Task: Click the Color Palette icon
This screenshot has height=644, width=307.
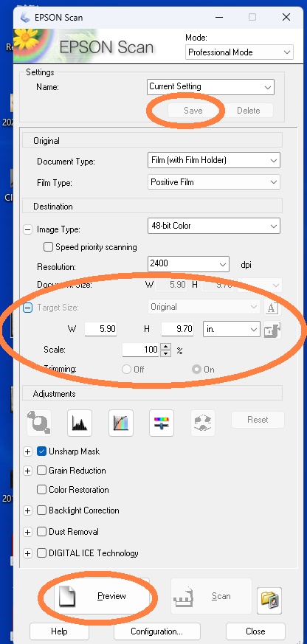Action: pyautogui.click(x=203, y=423)
